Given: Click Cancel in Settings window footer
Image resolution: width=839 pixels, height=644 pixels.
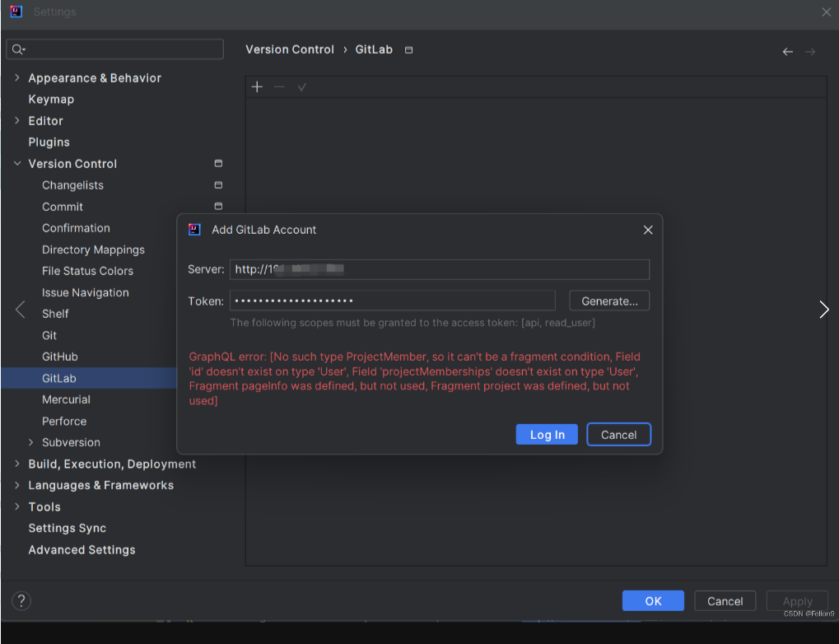Looking at the screenshot, I should click(725, 600).
